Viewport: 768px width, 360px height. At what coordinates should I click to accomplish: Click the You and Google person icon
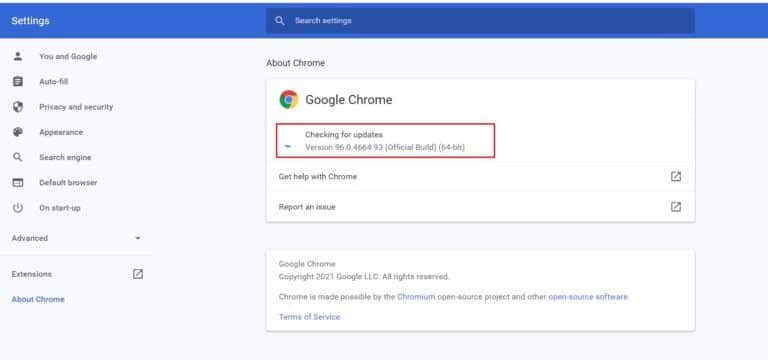pyautogui.click(x=18, y=56)
